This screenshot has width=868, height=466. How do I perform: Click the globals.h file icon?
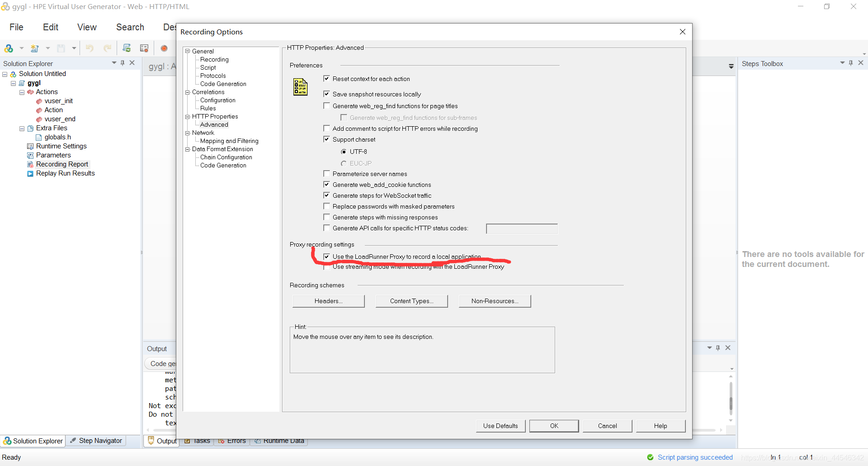point(39,137)
